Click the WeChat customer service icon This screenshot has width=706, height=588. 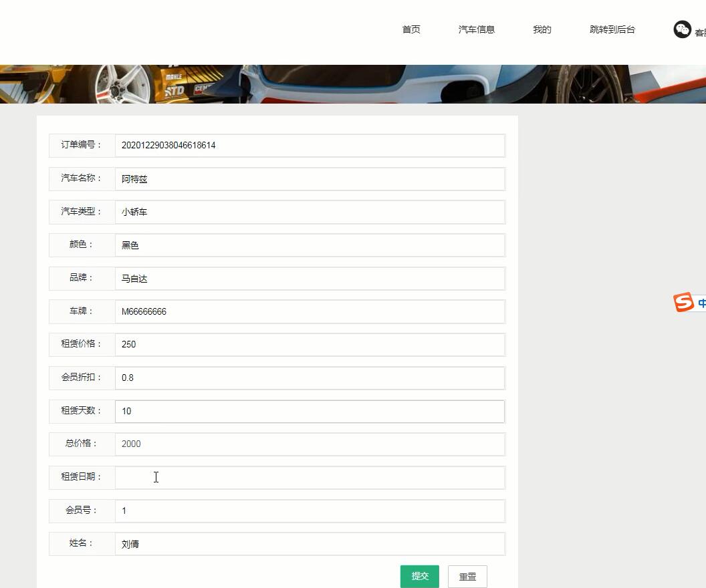coord(682,29)
